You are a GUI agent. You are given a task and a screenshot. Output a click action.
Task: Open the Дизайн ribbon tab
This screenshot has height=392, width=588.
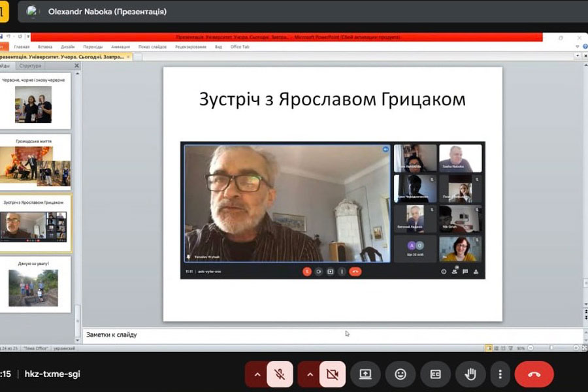pyautogui.click(x=67, y=47)
